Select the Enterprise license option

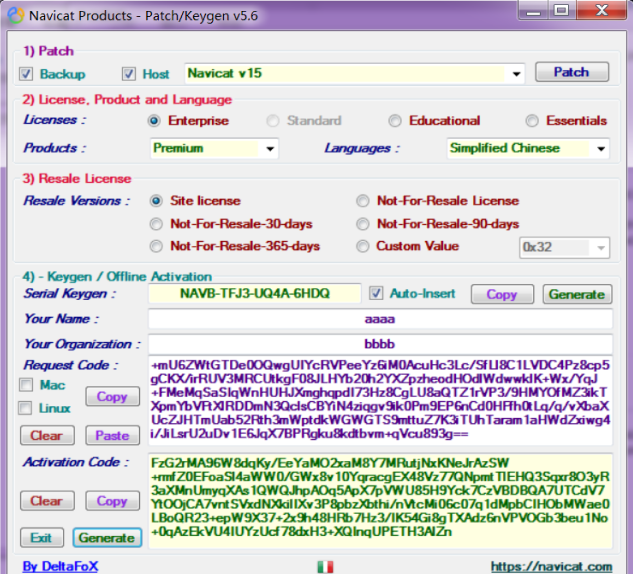154,121
